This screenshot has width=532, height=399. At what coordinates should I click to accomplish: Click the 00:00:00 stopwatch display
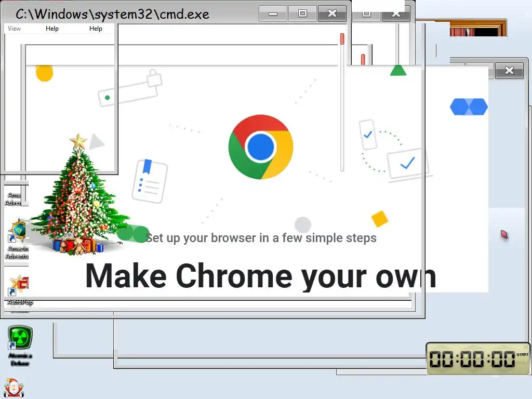tap(472, 359)
